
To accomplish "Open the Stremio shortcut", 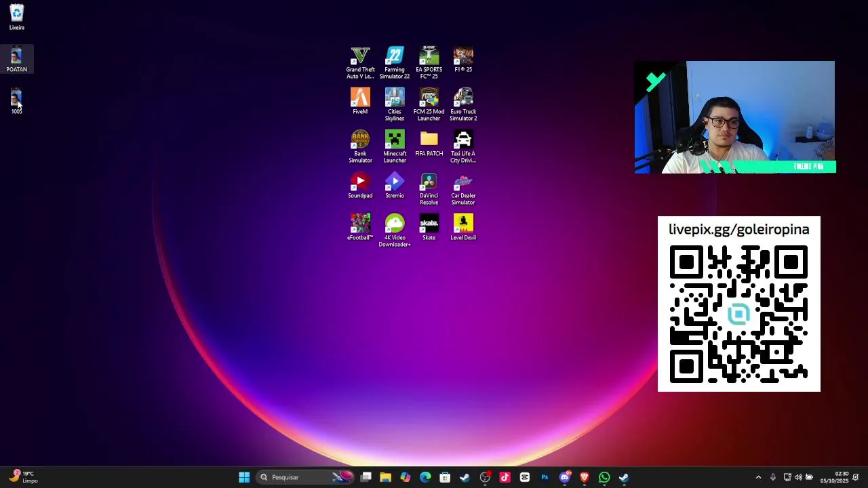I will coord(395,186).
